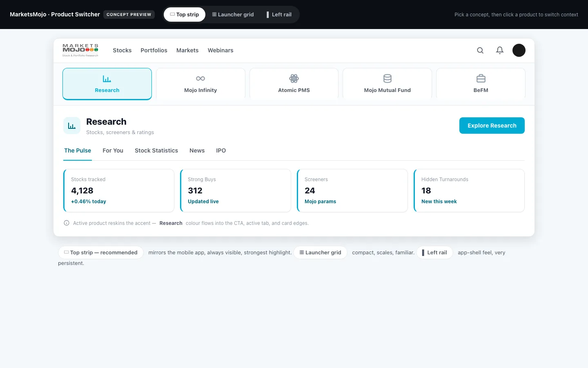Image resolution: width=588 pixels, height=368 pixels.
Task: Open the Screeners 24 card
Action: point(352,191)
